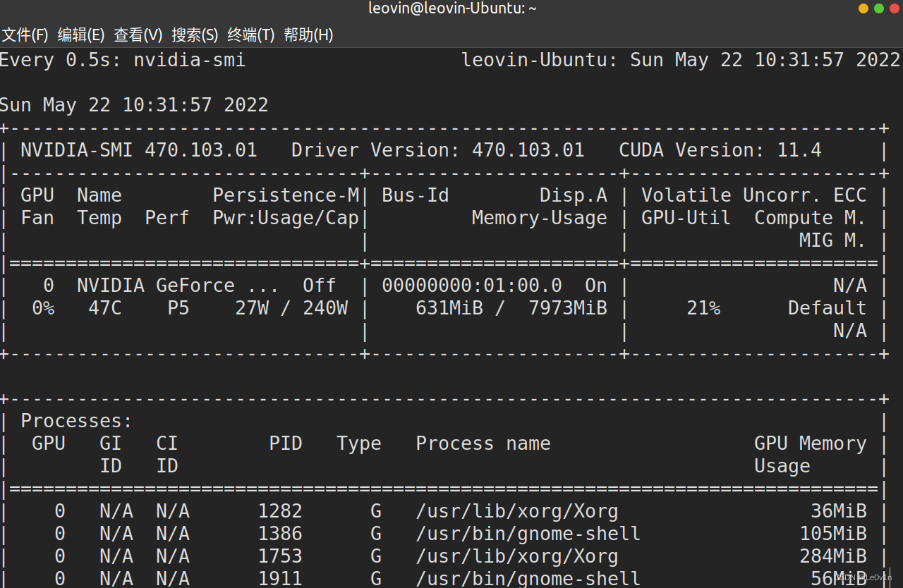This screenshot has height=588, width=903.
Task: Select the Every 0.5s: nvidia-smi header
Action: 123,60
